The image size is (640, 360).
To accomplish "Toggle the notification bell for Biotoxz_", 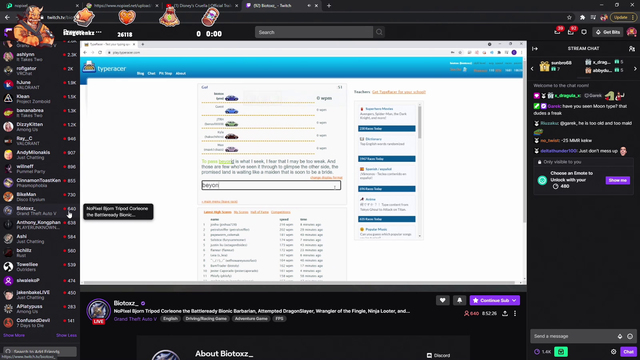I will pyautogui.click(x=459, y=300).
